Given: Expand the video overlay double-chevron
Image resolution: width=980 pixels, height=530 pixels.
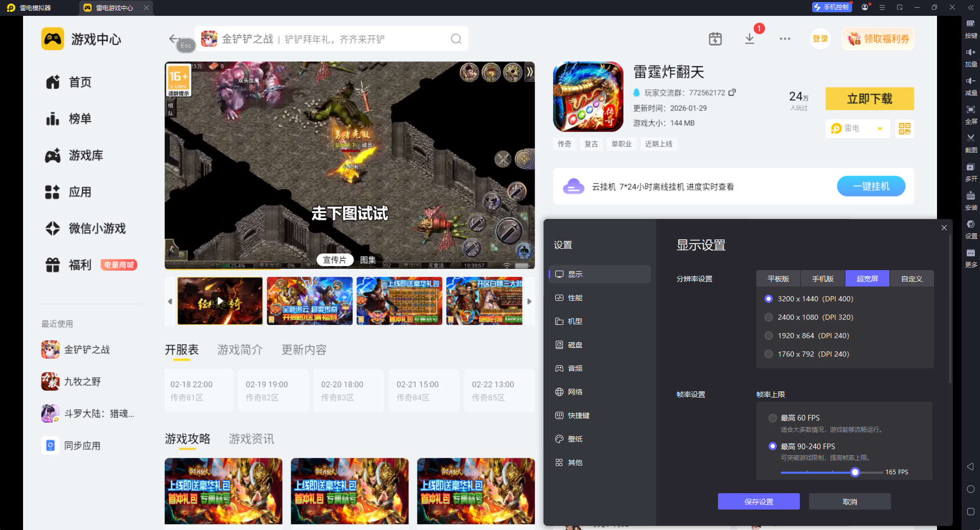Looking at the screenshot, I should coord(530,72).
